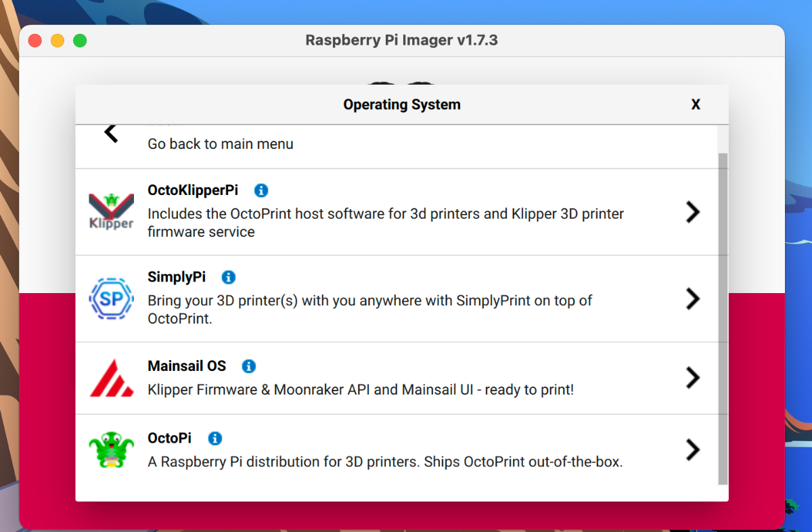
Task: Click the SimplyPi description about SimplyPrint
Action: (370, 309)
